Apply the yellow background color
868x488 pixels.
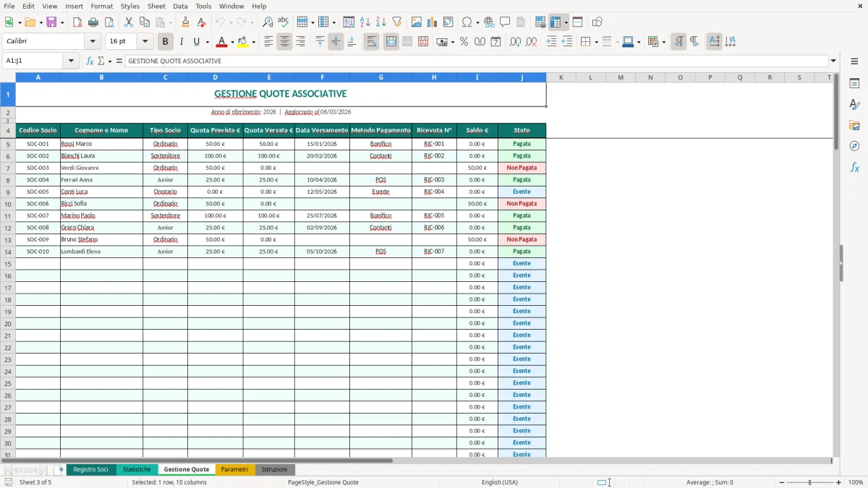point(243,42)
